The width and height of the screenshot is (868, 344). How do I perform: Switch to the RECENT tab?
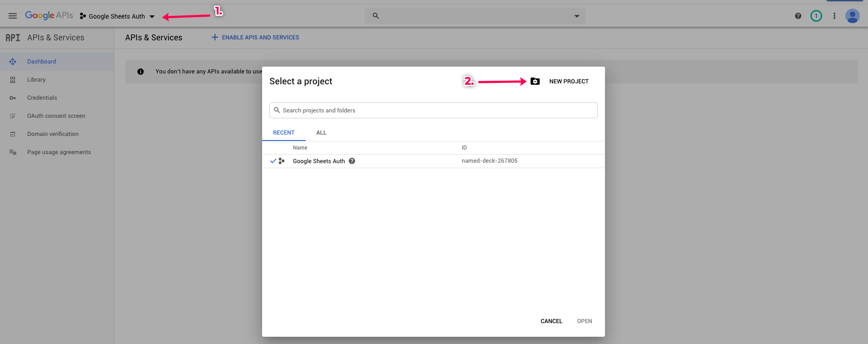click(284, 133)
